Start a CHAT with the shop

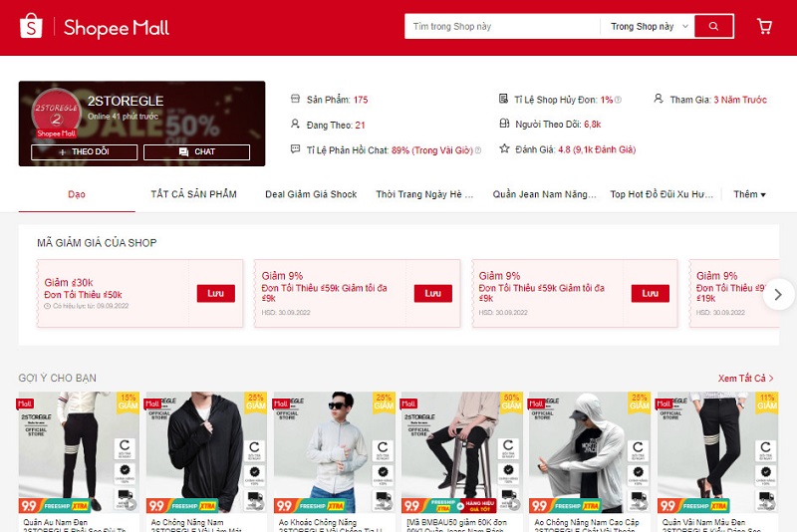(x=196, y=152)
